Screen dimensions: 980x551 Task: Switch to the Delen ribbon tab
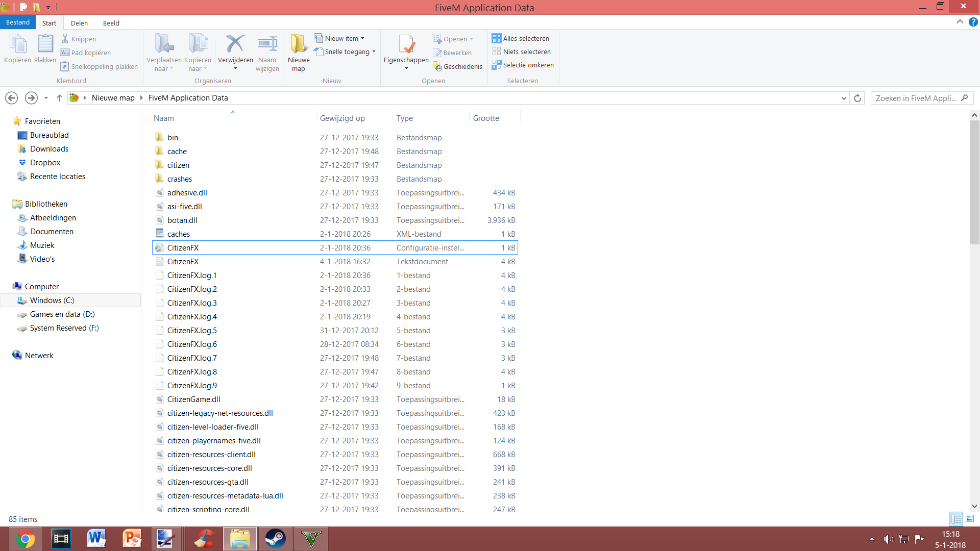79,23
